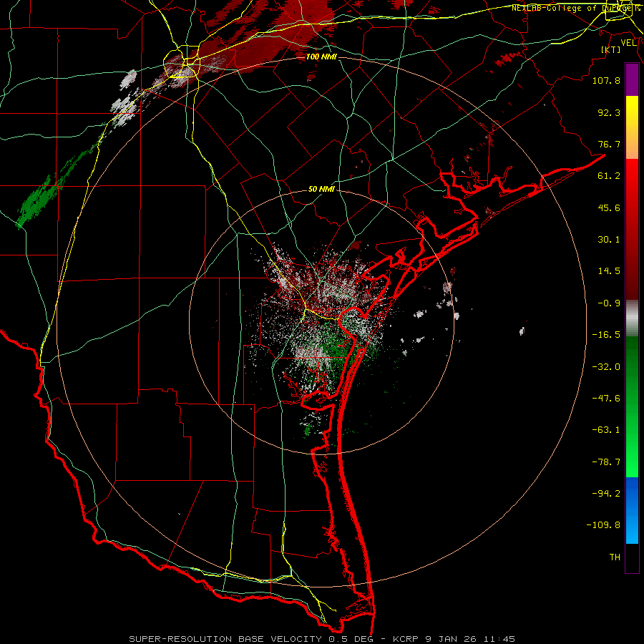This screenshot has height=644, width=644.
Task: Click the 76.7 legend value
Action: [x=609, y=144]
